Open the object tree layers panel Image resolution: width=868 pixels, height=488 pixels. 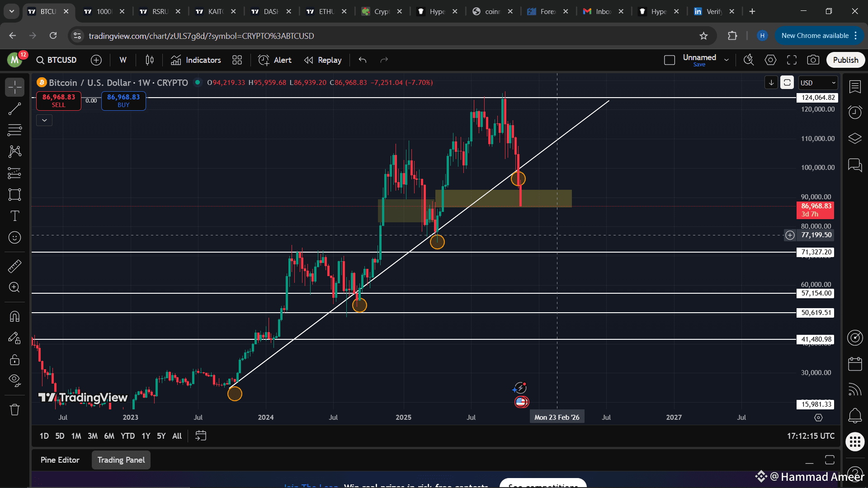[855, 138]
